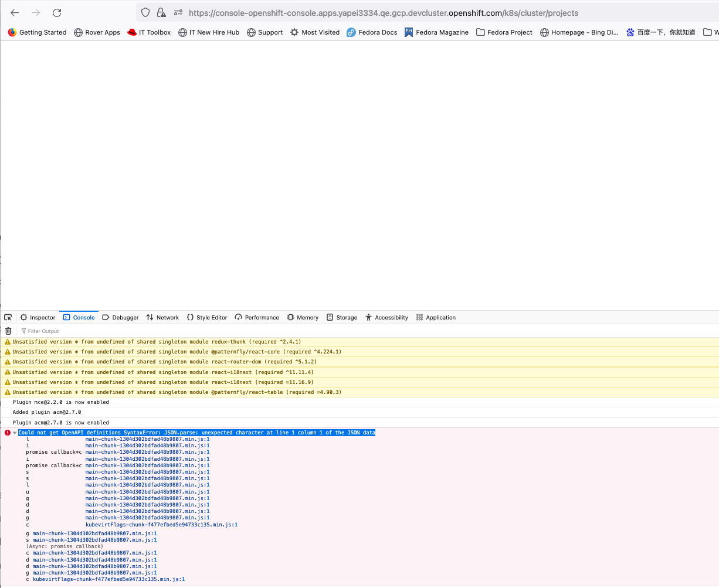Switch to the Debugger tab
719x588 pixels.
(x=120, y=317)
